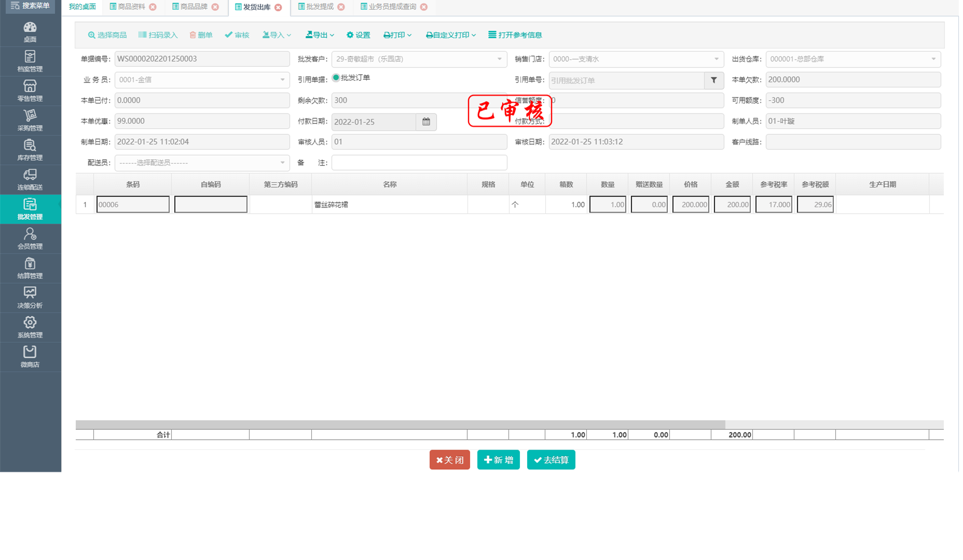Open the 销售门店 dropdown

636,59
